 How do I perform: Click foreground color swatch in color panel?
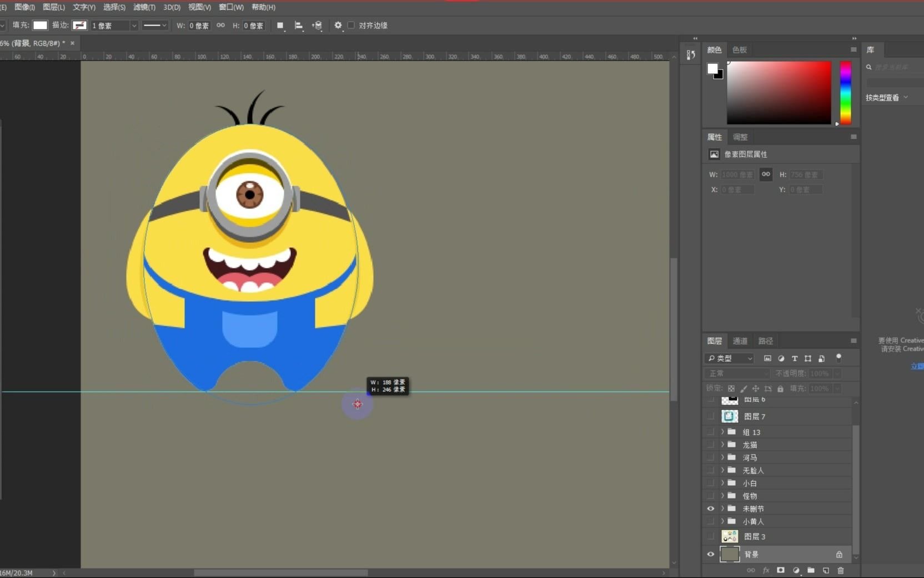click(712, 68)
